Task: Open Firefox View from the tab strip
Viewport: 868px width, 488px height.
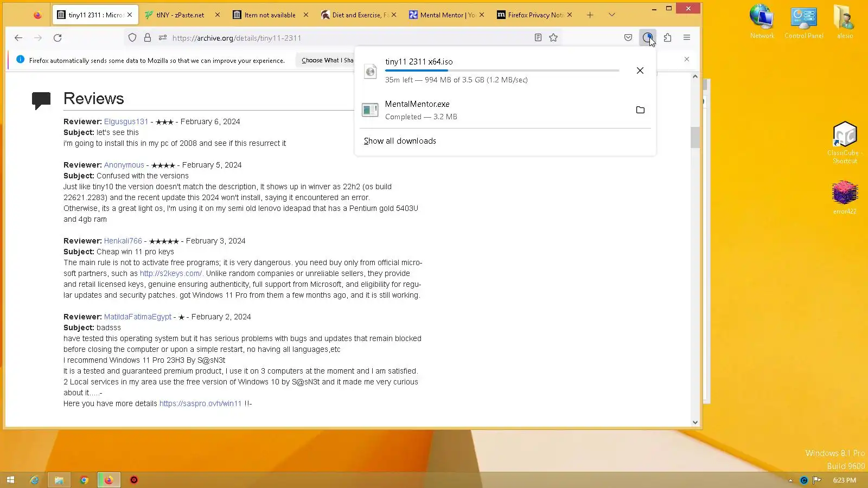Action: click(x=37, y=15)
